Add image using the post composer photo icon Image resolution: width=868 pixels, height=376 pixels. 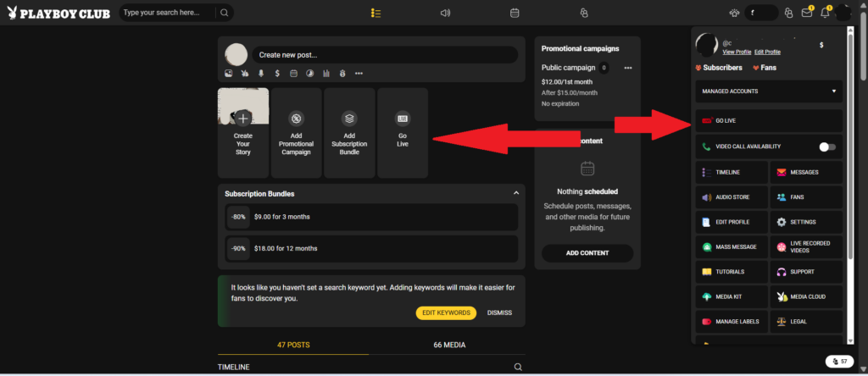point(229,73)
